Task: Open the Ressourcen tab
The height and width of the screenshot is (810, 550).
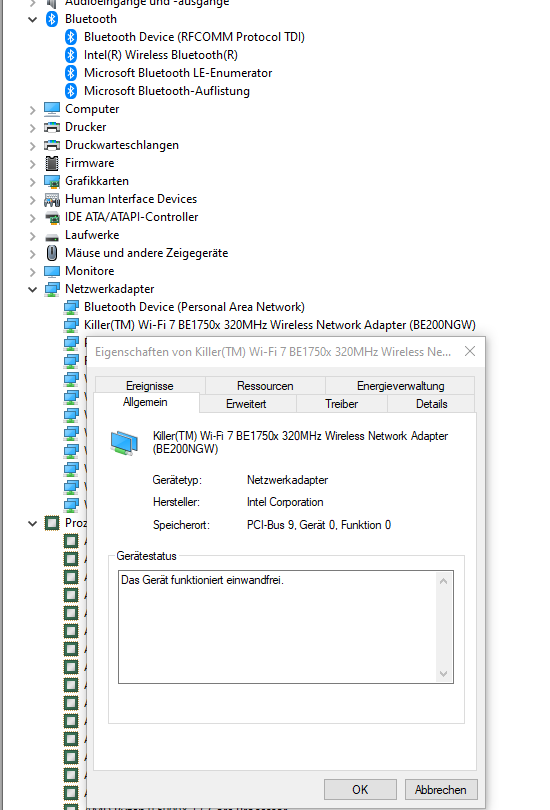Action: (265, 386)
